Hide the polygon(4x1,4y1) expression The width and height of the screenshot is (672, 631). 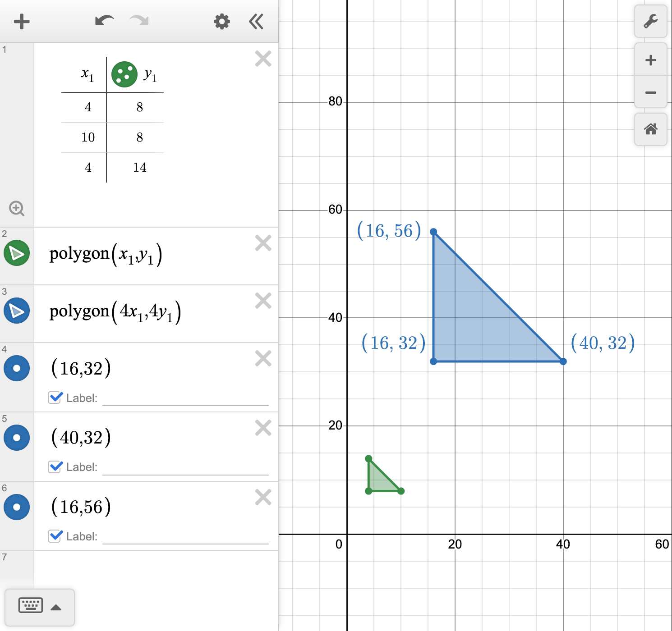tap(16, 311)
